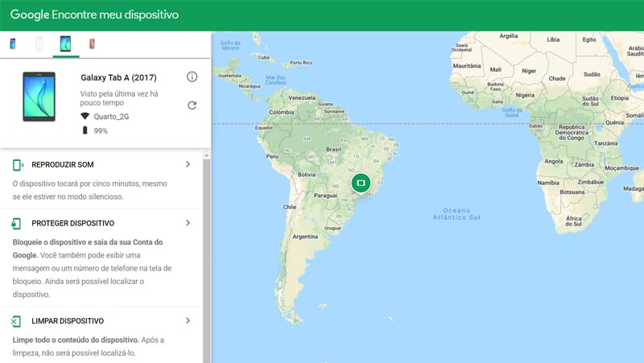This screenshot has height=363, width=644.
Task: Click the 'Chade' label on the map
Action: 557,78
